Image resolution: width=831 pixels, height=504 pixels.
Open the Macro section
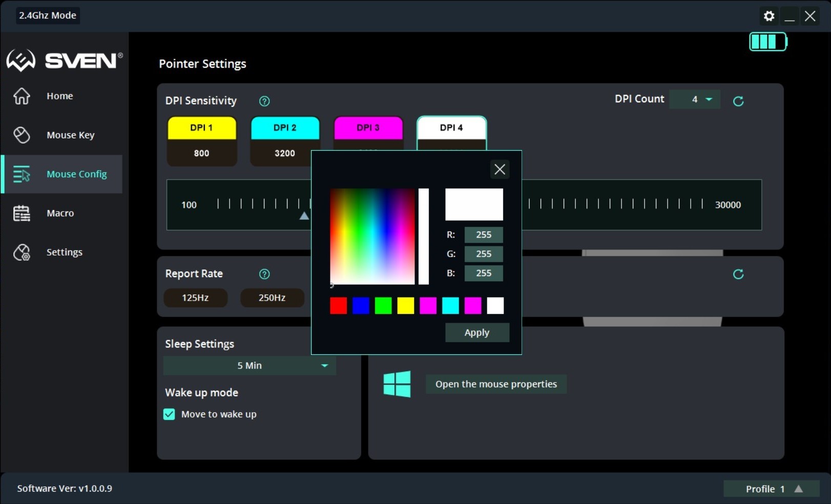[61, 213]
